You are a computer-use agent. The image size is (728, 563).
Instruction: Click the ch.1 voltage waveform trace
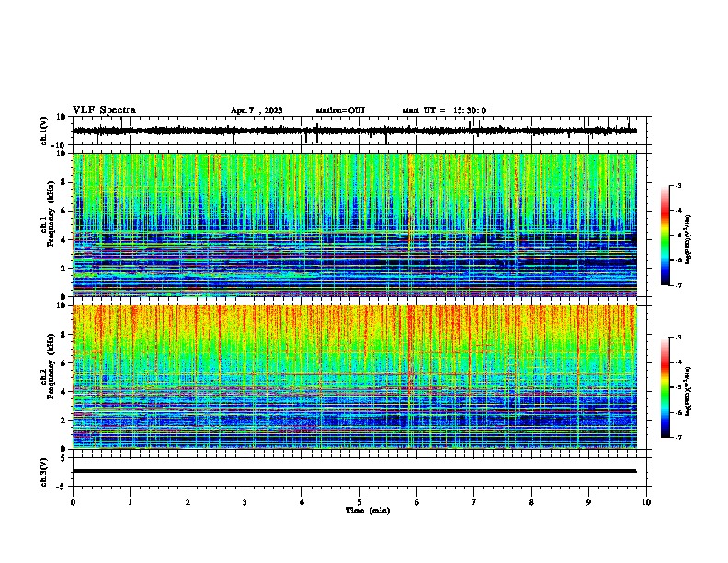pyautogui.click(x=354, y=131)
